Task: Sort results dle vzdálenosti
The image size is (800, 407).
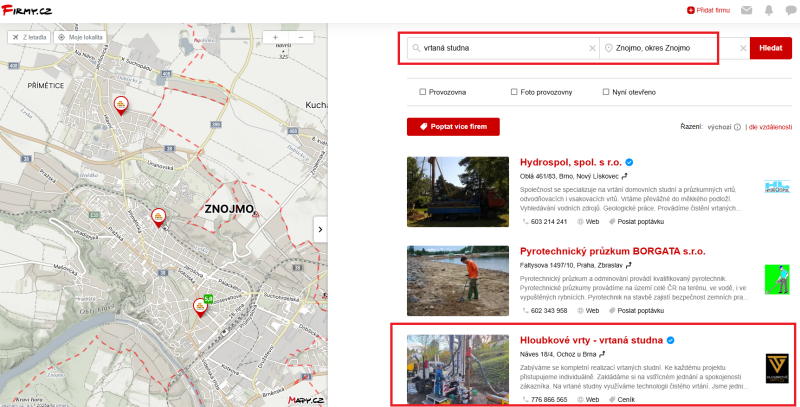Action: pyautogui.click(x=770, y=127)
